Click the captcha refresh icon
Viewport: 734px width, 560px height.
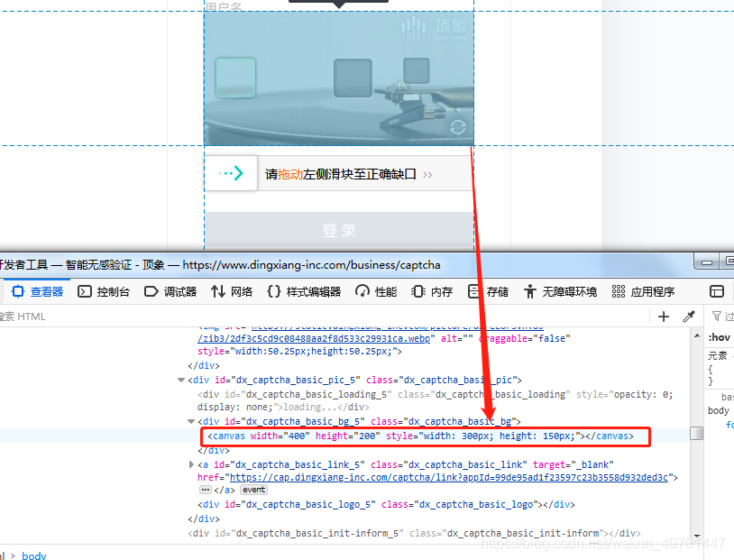tap(458, 127)
